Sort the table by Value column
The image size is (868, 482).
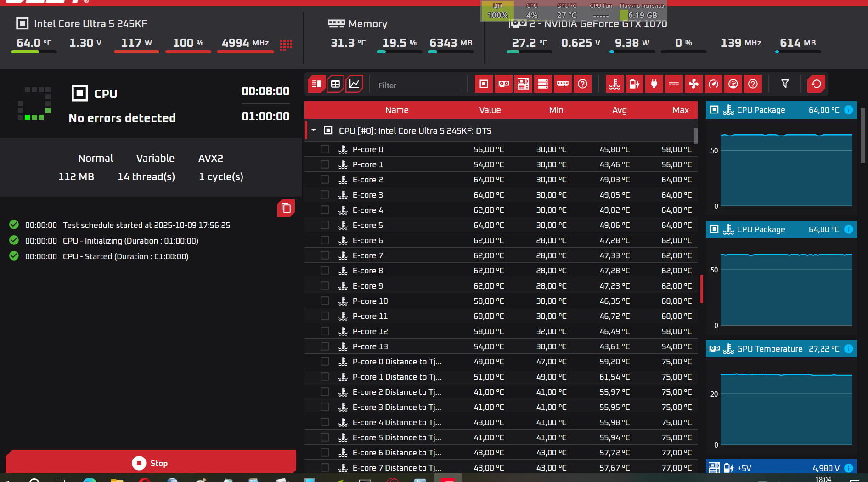490,110
